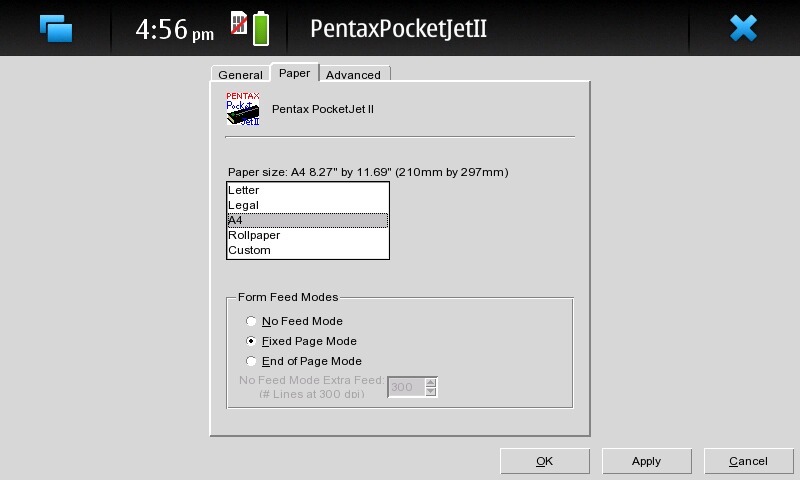The height and width of the screenshot is (480, 800).
Task: Open the Advanced tab
Action: click(353, 74)
